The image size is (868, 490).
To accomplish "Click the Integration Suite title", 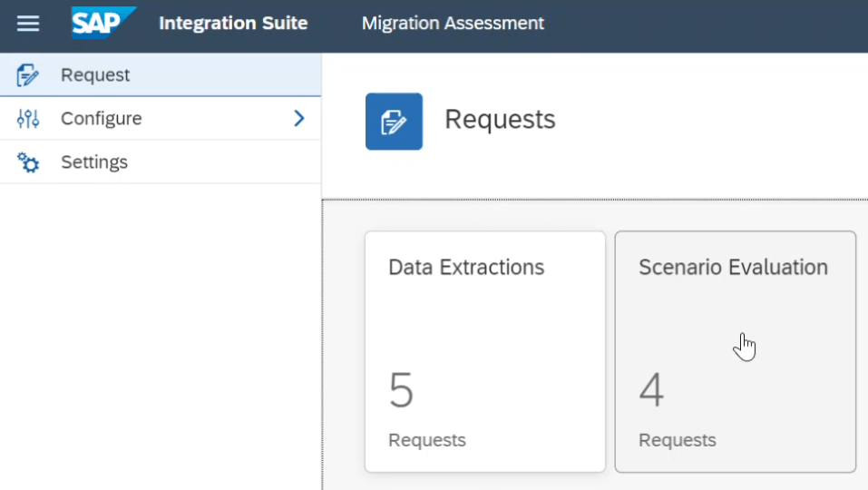I will pos(233,24).
